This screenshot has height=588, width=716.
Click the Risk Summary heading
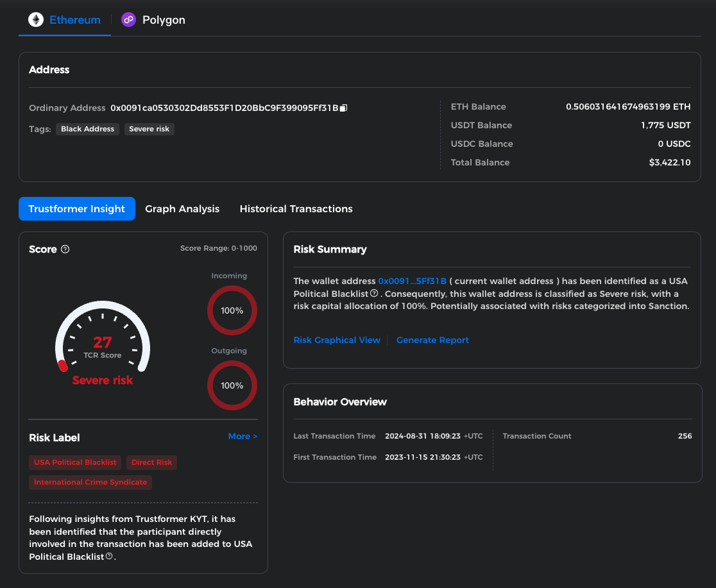[x=330, y=249]
